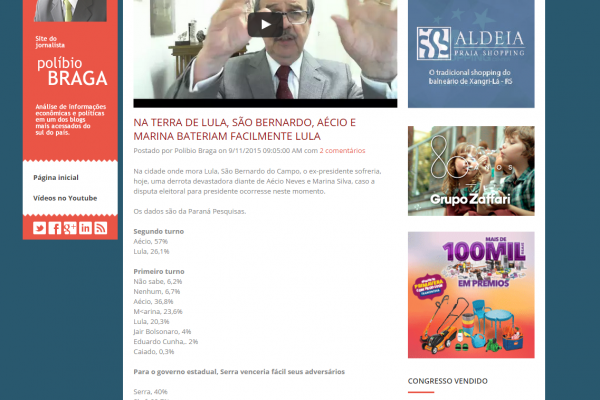Click the 'Segundo turno' heading in the article

[161, 231]
